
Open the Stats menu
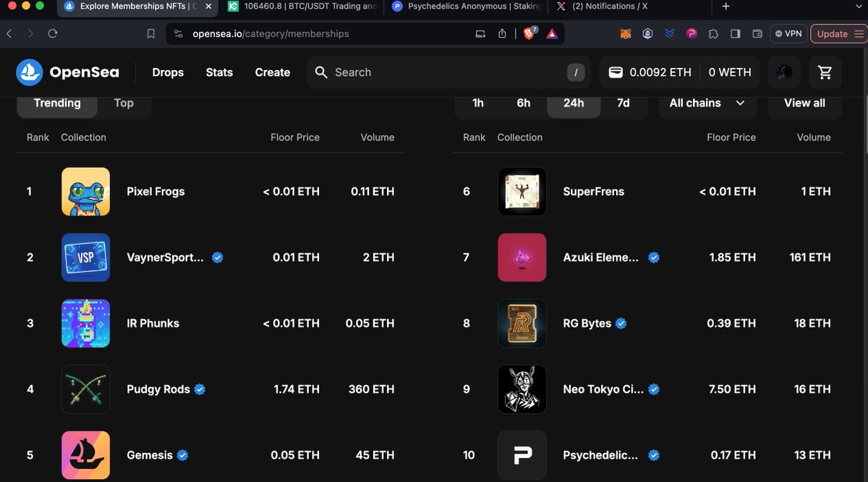pyautogui.click(x=219, y=72)
